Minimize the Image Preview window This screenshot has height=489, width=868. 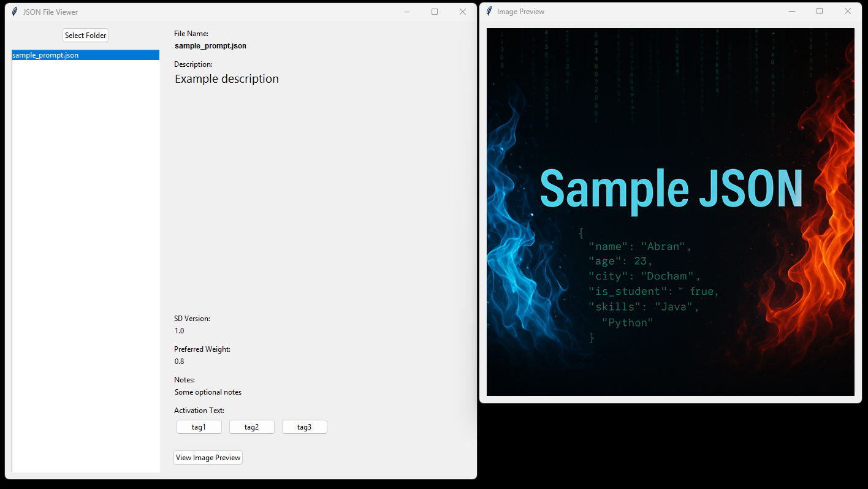click(792, 11)
